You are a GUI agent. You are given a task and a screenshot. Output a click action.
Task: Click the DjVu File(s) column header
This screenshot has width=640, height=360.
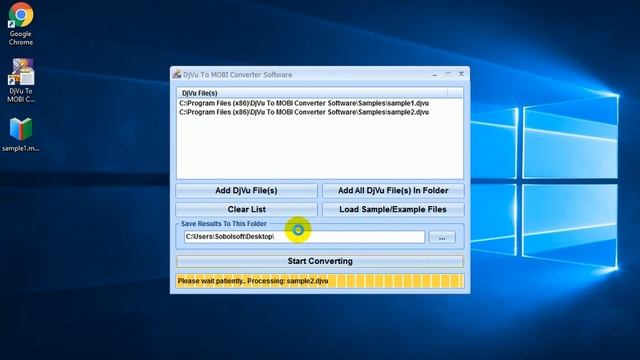[313, 93]
